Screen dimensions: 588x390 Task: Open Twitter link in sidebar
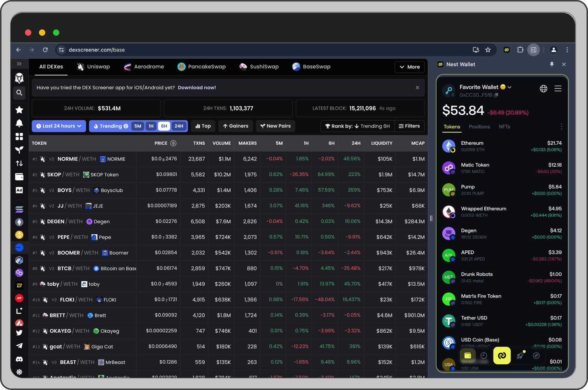[x=19, y=333]
